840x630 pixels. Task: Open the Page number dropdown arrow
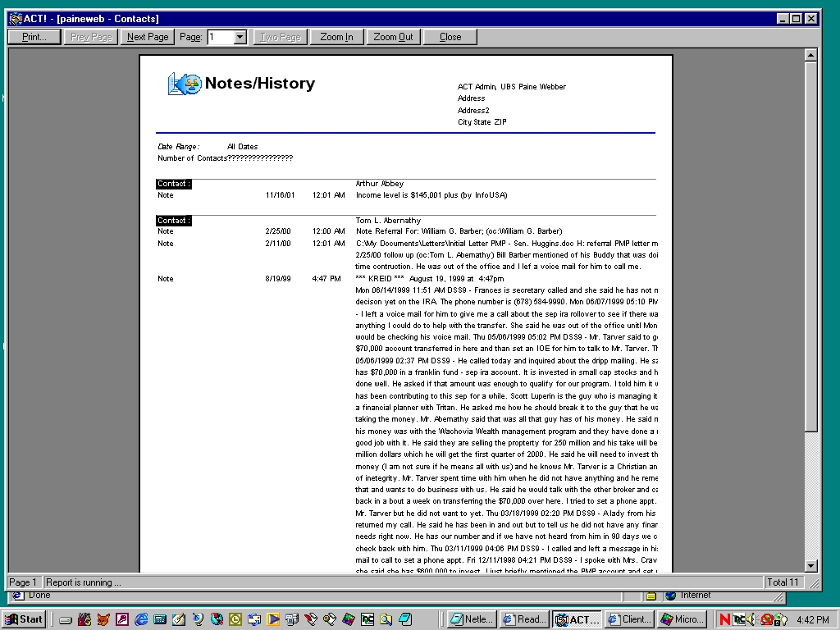(240, 37)
